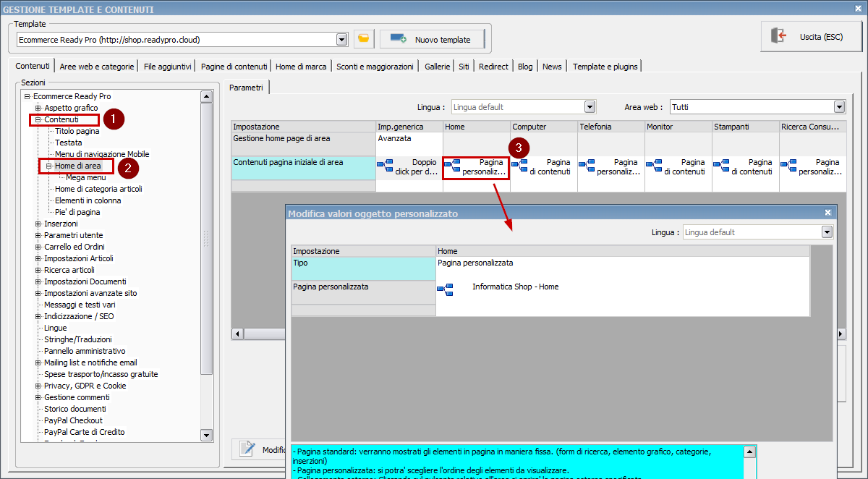Click help text scrollbar up arrow

tap(750, 452)
